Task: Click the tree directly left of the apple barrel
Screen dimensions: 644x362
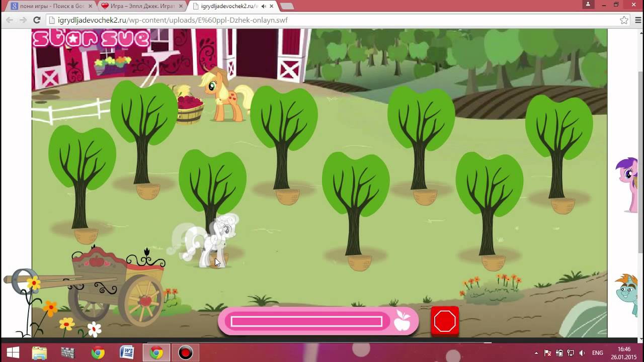Action: (144, 133)
